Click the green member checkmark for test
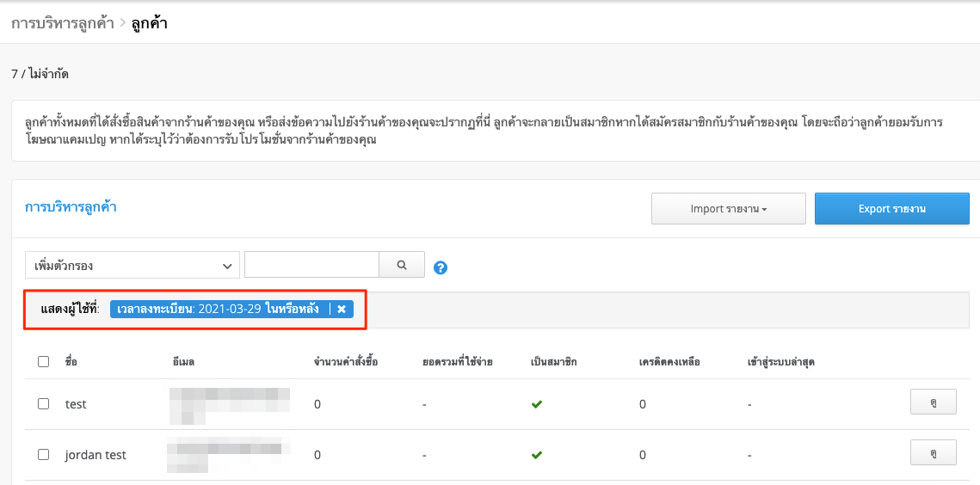 coord(536,404)
